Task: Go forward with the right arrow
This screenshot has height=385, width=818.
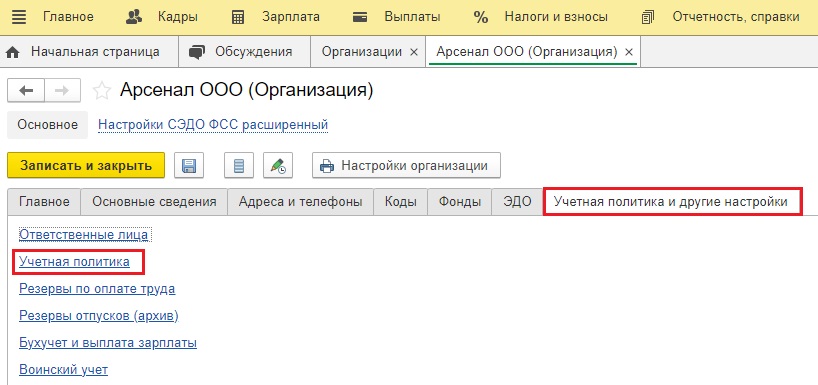Action: click(x=62, y=91)
